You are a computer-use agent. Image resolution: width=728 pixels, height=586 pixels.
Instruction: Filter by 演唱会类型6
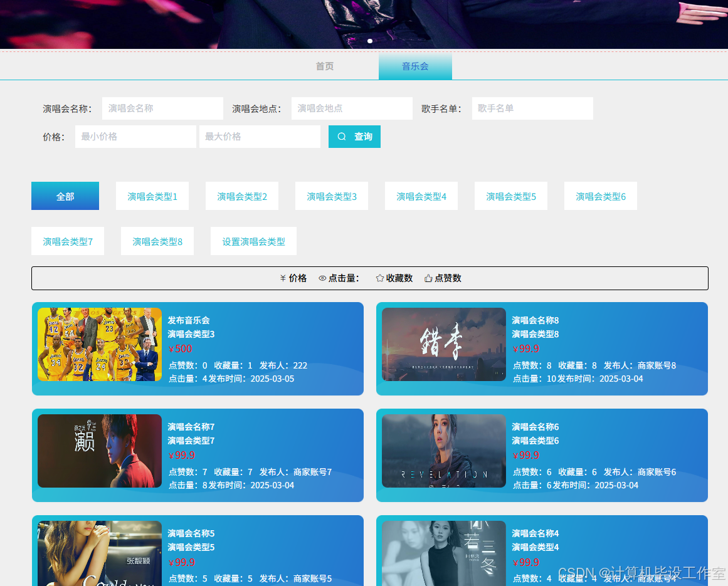click(x=600, y=196)
